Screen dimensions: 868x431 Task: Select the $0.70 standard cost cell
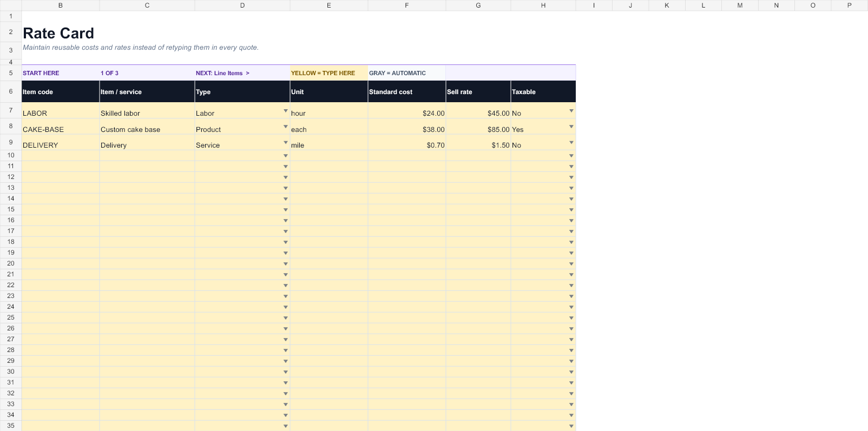click(x=407, y=142)
